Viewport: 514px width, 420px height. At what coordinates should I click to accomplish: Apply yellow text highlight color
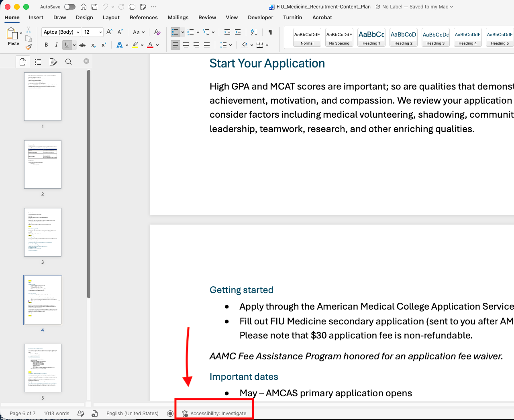(135, 45)
